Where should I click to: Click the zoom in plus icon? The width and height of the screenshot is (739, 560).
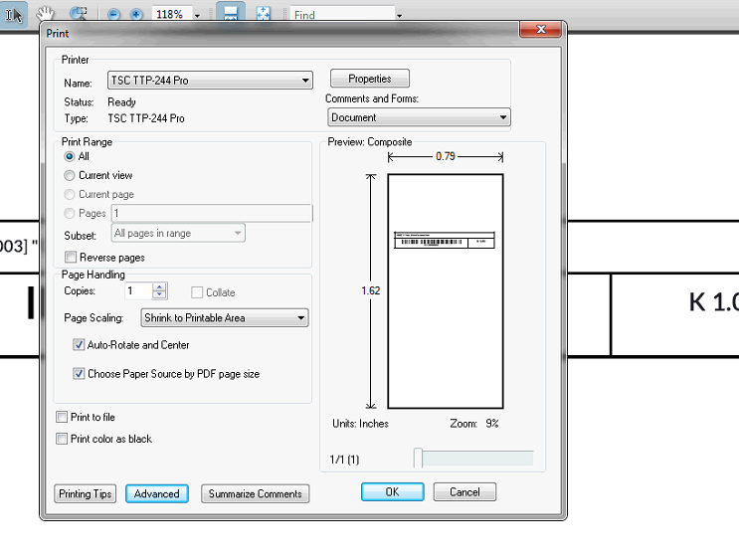point(136,15)
